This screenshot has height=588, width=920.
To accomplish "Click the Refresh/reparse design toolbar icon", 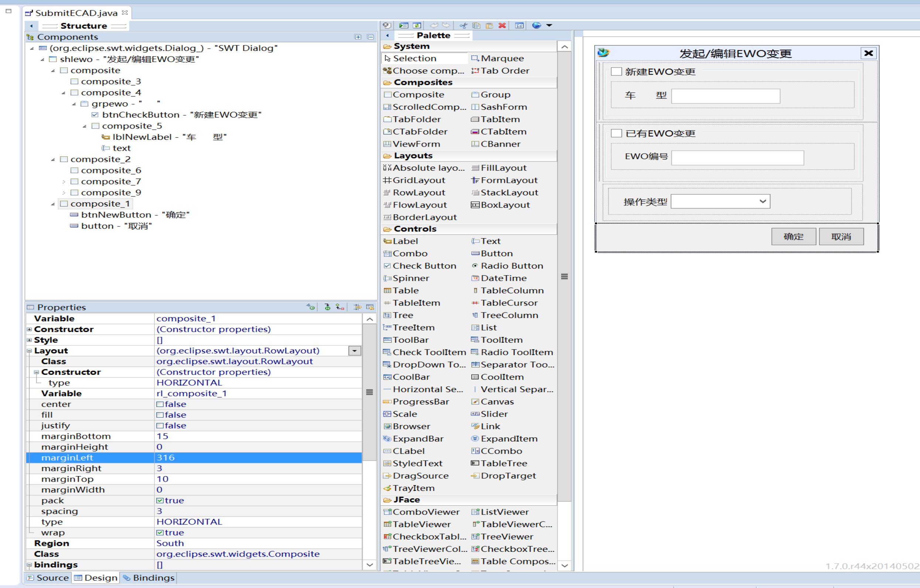I will (417, 25).
